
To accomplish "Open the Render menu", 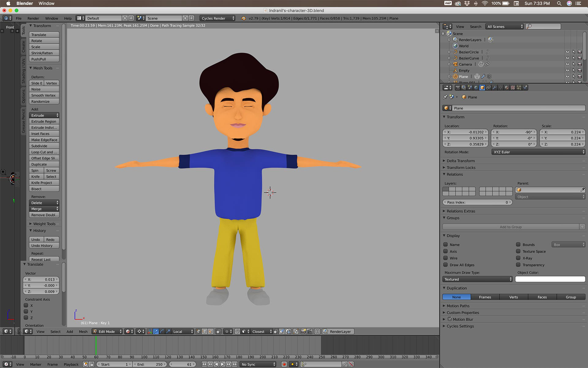I will click(x=33, y=18).
